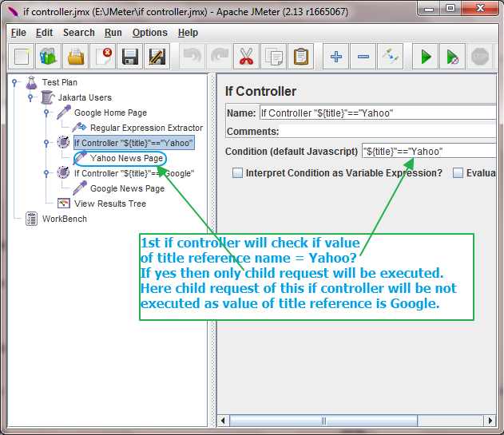This screenshot has width=504, height=435.
Task: Collapse the Jakarta Users tree node
Action: coord(30,97)
